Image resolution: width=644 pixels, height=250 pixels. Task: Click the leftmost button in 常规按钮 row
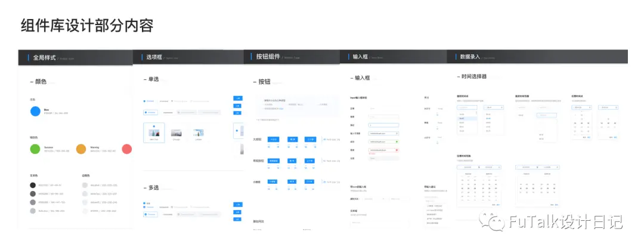click(x=274, y=161)
